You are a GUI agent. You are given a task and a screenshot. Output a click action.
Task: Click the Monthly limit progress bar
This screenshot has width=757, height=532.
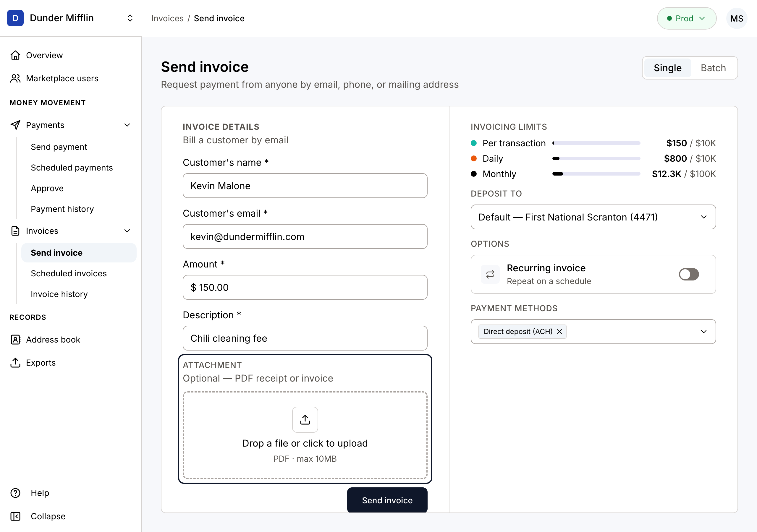click(596, 174)
